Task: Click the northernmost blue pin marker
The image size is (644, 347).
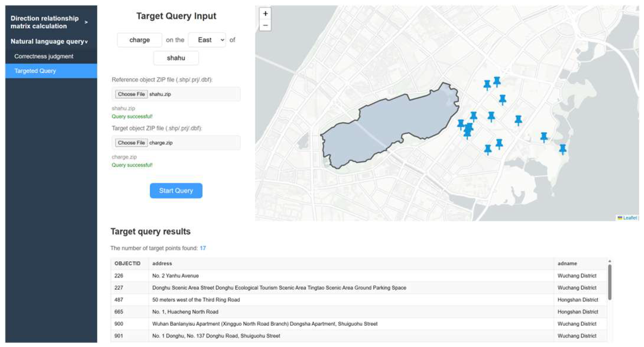Action: tap(497, 81)
